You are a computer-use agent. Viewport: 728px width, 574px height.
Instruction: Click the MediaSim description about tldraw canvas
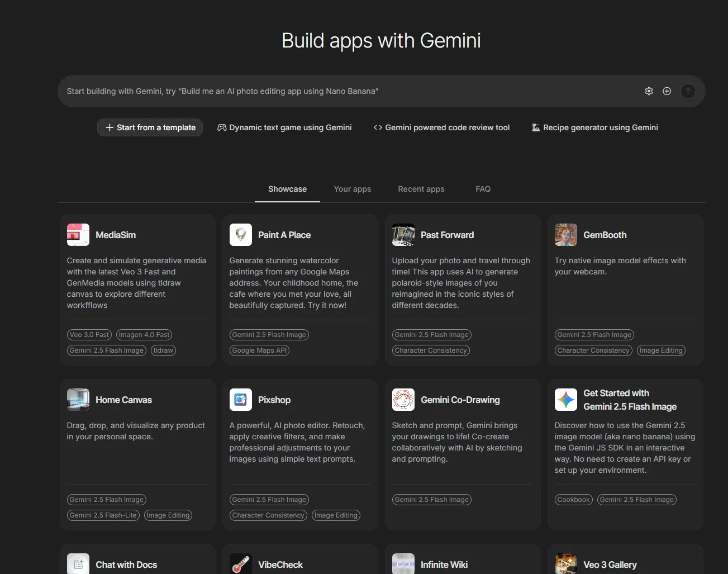point(137,283)
